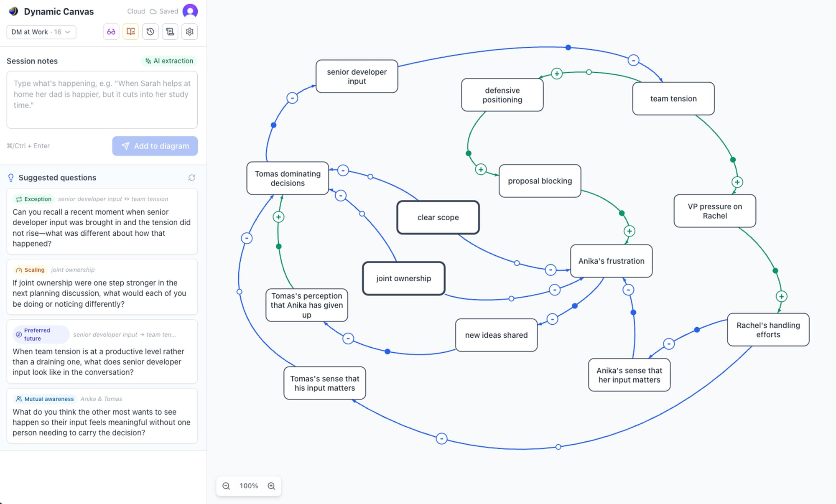Select the clear scope node

point(438,217)
